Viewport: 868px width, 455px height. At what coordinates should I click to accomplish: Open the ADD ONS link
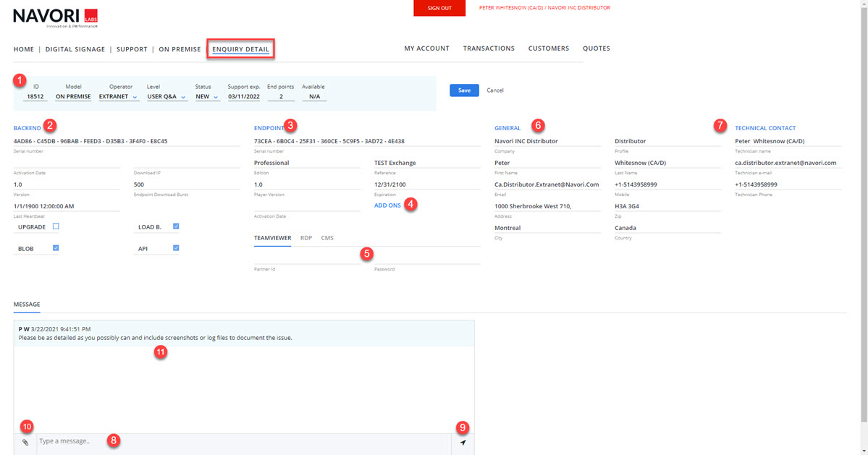coord(387,205)
